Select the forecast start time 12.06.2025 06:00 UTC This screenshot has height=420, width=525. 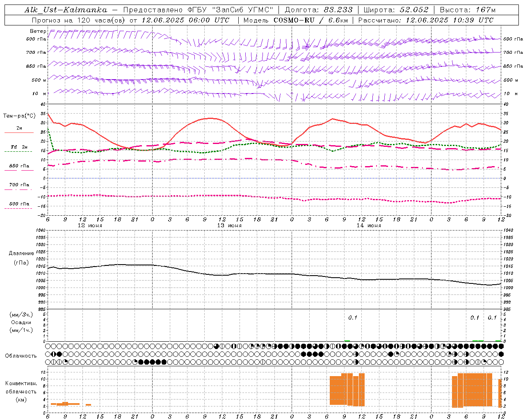185,20
